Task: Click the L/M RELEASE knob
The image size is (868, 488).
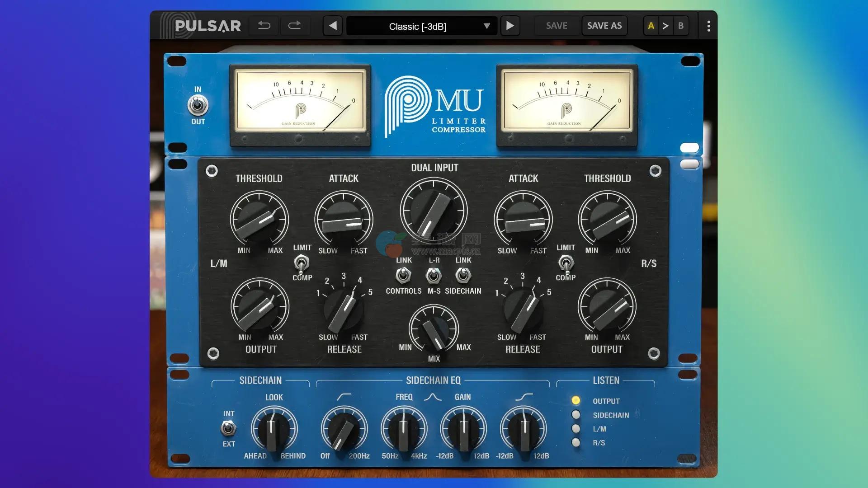Action: click(x=344, y=310)
